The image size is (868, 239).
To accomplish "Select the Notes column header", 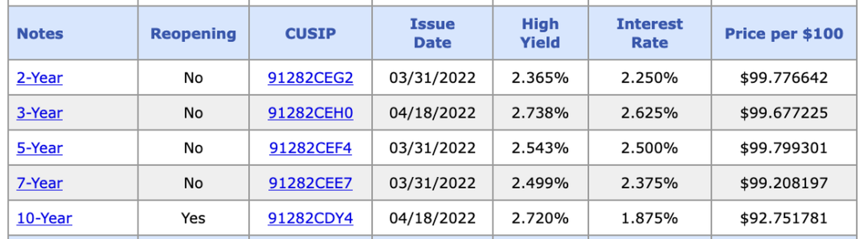I will coord(40,34).
